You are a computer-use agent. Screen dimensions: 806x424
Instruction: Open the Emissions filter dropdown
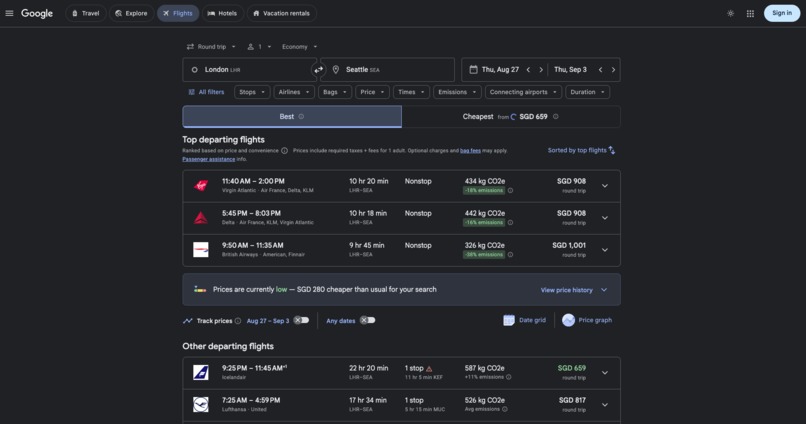pos(457,92)
